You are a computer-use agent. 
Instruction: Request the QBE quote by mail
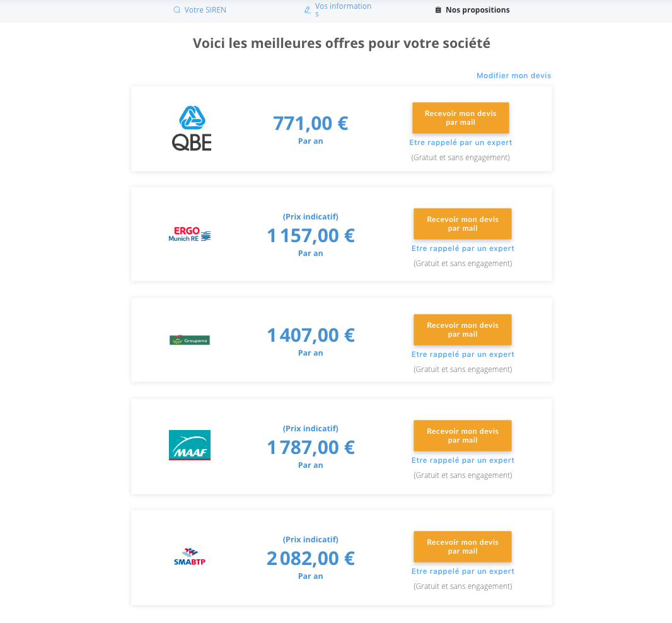coord(460,118)
